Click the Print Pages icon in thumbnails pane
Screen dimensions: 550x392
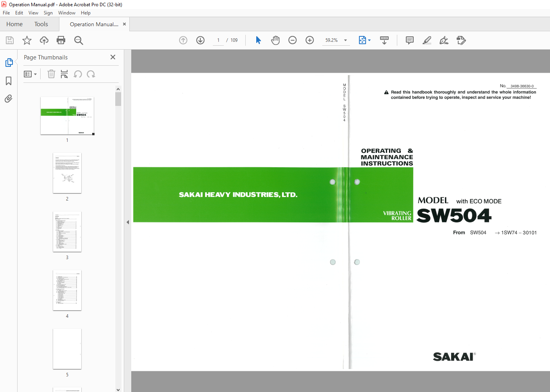point(64,74)
